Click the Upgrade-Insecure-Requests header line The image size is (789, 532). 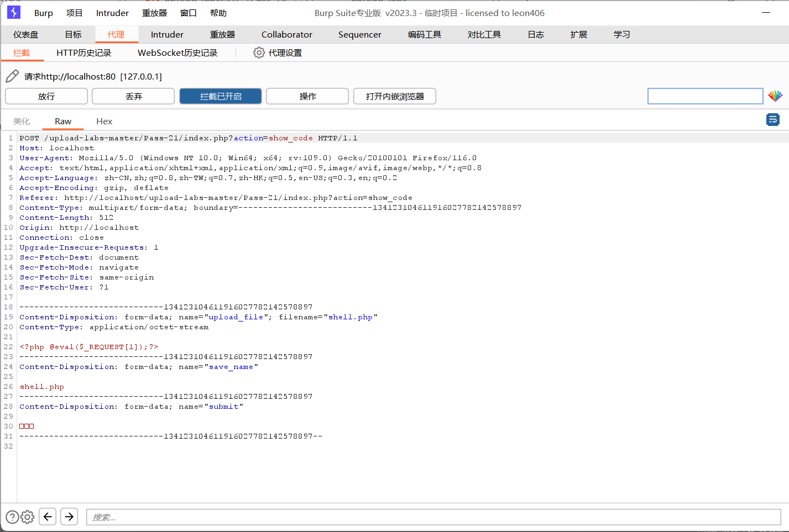(89, 247)
